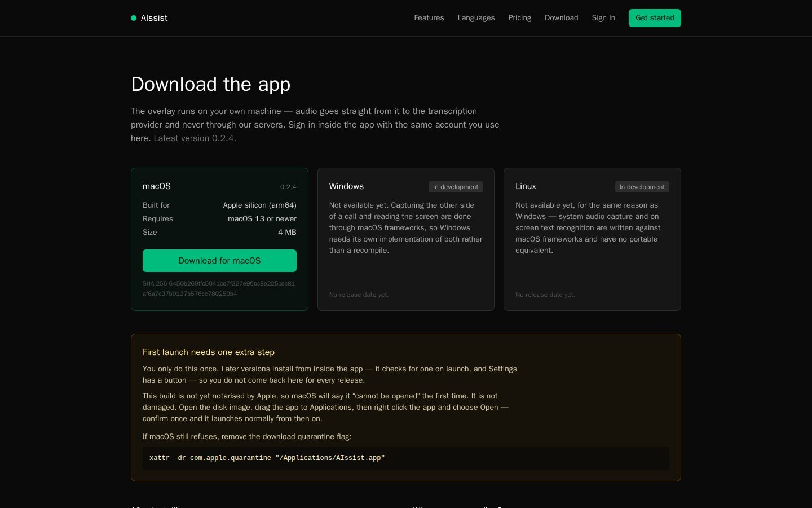Click the remove quarantine flag instruction line
812x508 pixels.
(247, 437)
